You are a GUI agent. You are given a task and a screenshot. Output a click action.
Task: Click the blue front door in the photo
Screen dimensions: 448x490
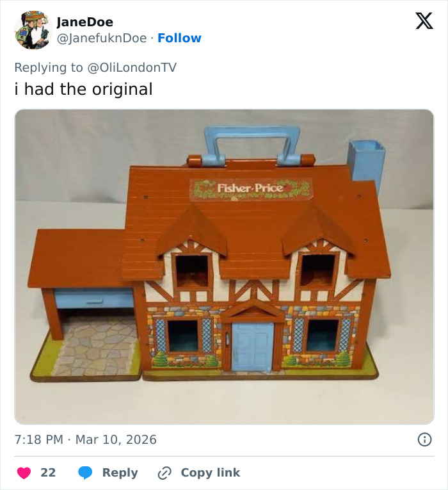click(x=252, y=346)
